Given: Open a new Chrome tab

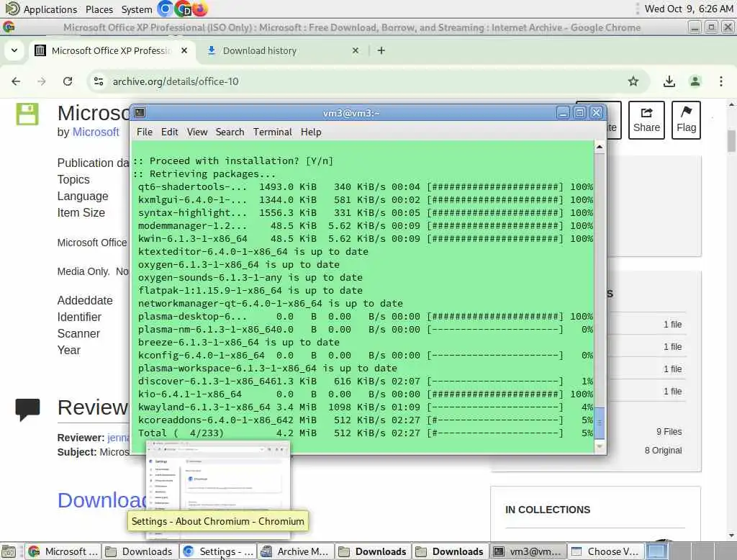Looking at the screenshot, I should click(x=381, y=50).
